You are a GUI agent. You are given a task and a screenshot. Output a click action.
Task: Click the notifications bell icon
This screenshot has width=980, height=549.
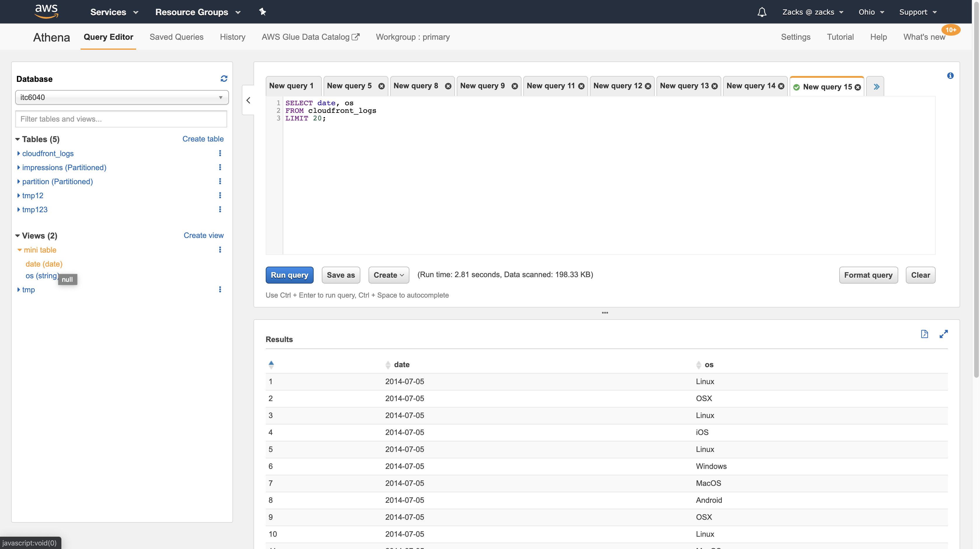pos(762,12)
